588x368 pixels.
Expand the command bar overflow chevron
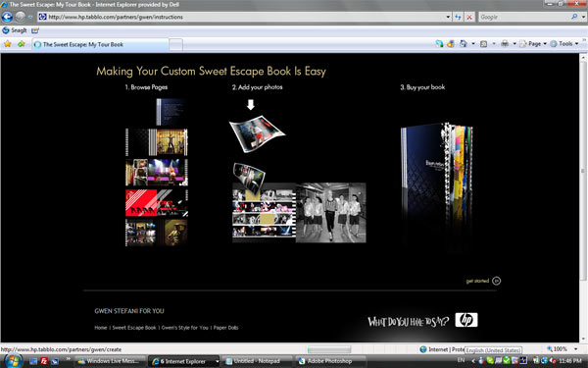pos(584,39)
